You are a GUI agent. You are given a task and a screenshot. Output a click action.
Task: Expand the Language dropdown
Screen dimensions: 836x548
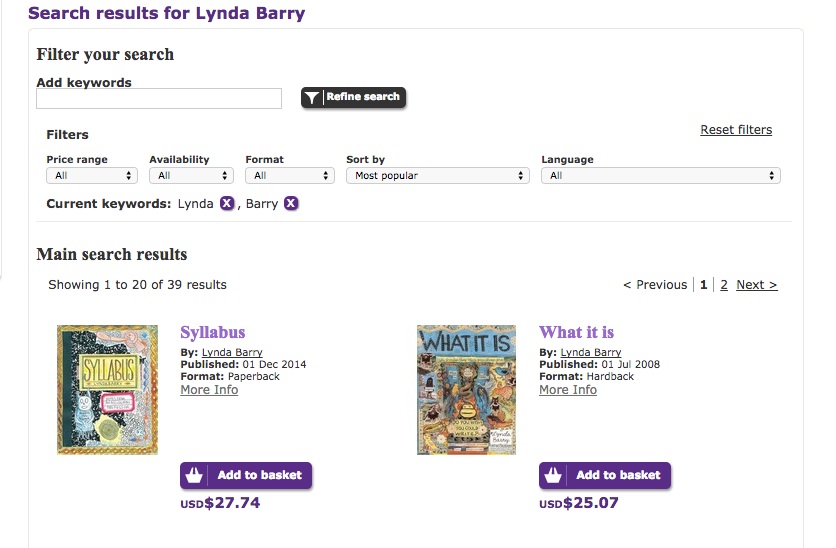coord(660,175)
